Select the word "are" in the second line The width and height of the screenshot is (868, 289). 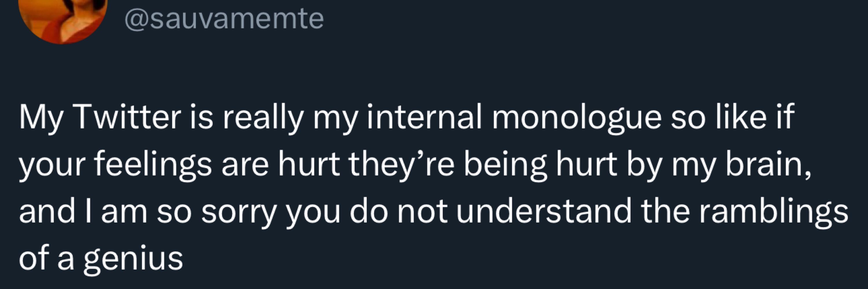tap(245, 167)
